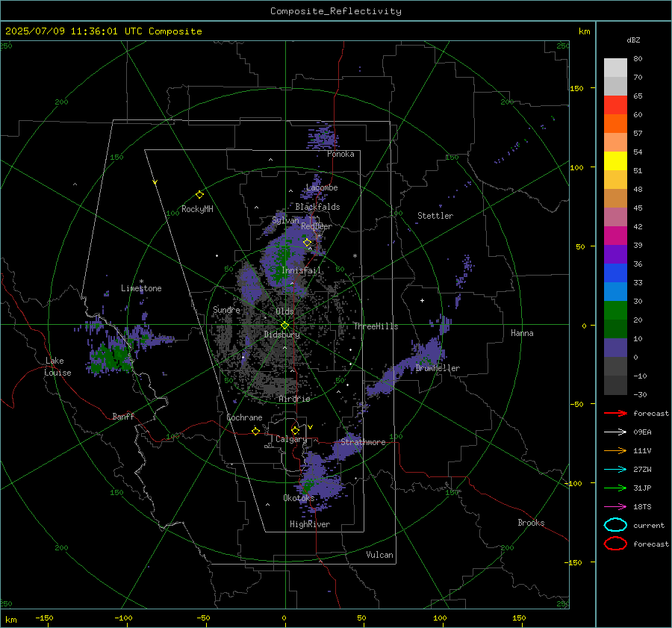
Task: Click the Blackfalds label
Action: tap(317, 207)
